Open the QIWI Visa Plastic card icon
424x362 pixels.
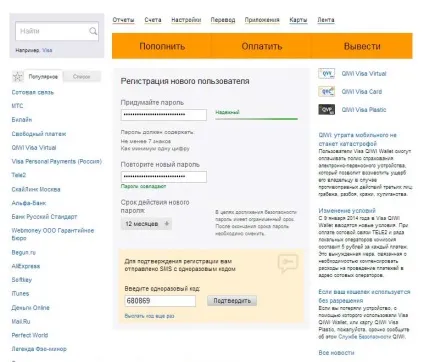(x=326, y=109)
